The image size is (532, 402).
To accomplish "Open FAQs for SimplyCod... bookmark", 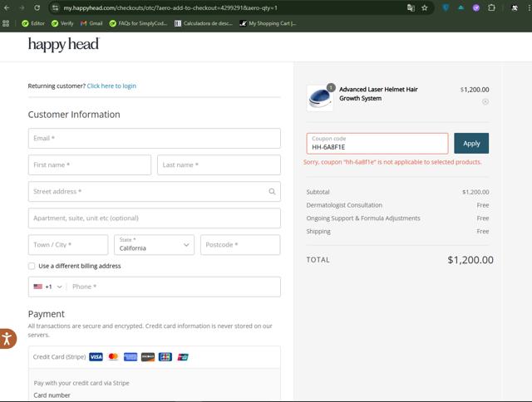I will (x=139, y=23).
